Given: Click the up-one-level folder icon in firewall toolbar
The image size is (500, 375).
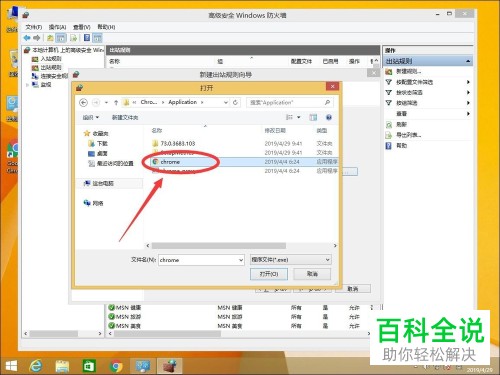Looking at the screenshot, I should pyautogui.click(x=50, y=38).
